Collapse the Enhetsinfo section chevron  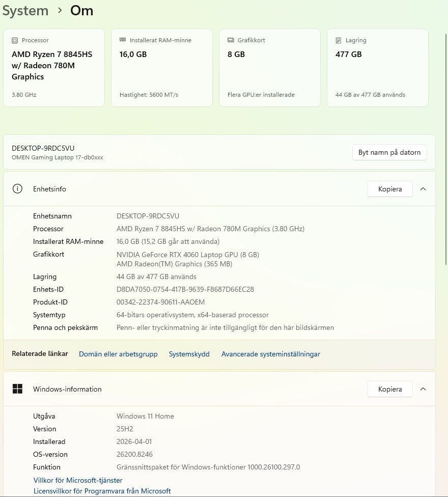click(423, 189)
